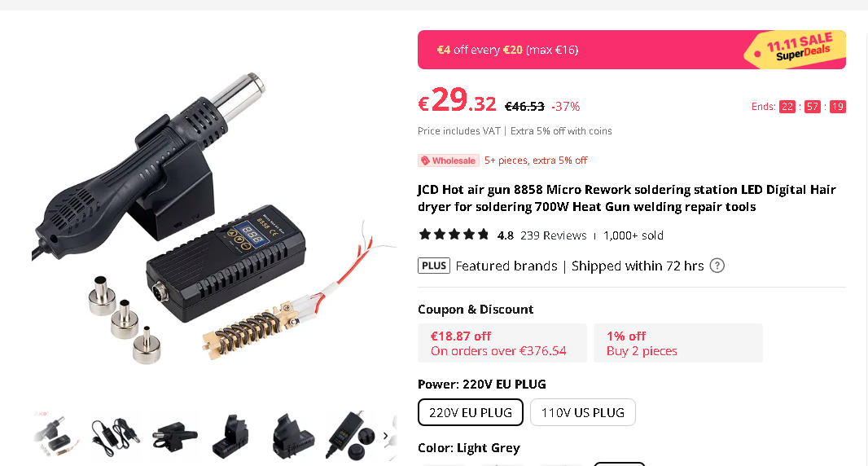Open the 239 Reviews link

[x=553, y=235]
